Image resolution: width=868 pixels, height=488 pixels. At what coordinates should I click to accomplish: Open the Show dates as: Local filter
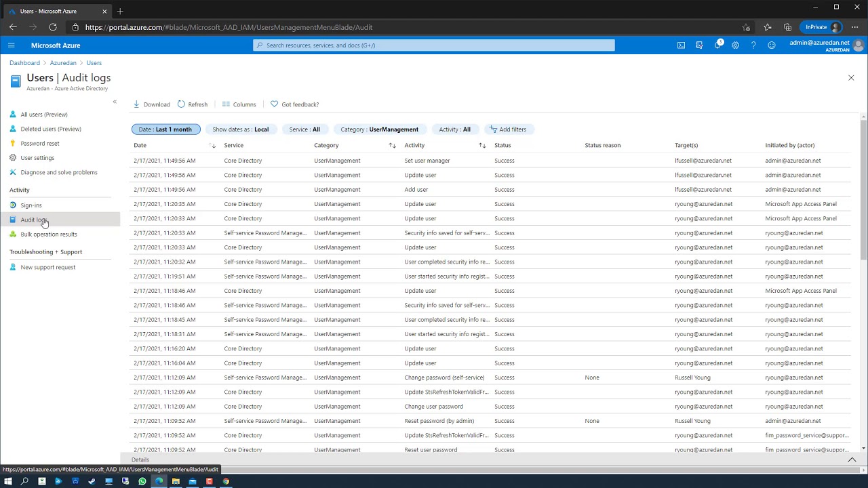point(241,129)
